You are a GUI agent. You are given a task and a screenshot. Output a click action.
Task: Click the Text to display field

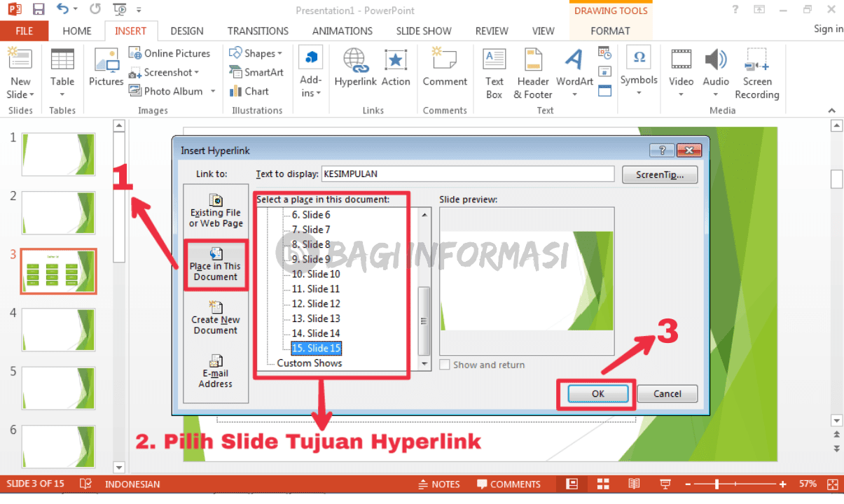tap(467, 174)
